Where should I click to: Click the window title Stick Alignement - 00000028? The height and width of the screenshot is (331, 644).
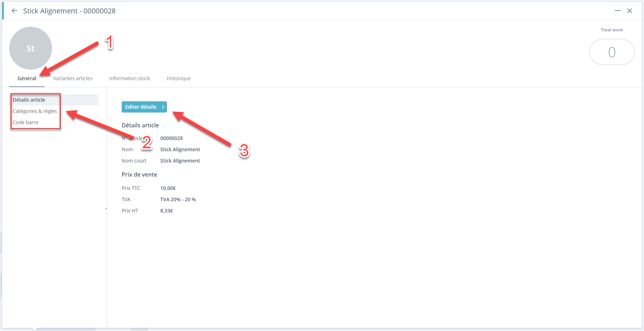tap(69, 11)
